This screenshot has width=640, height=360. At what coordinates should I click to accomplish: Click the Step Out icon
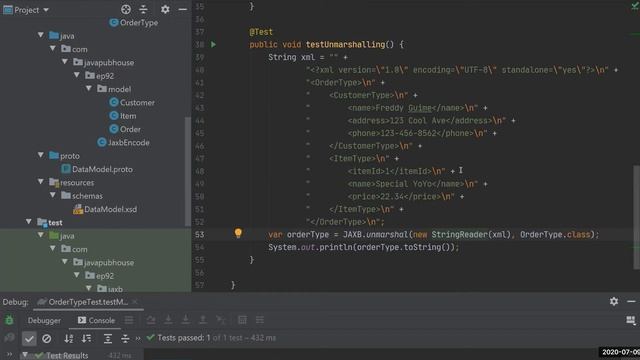(x=203, y=320)
